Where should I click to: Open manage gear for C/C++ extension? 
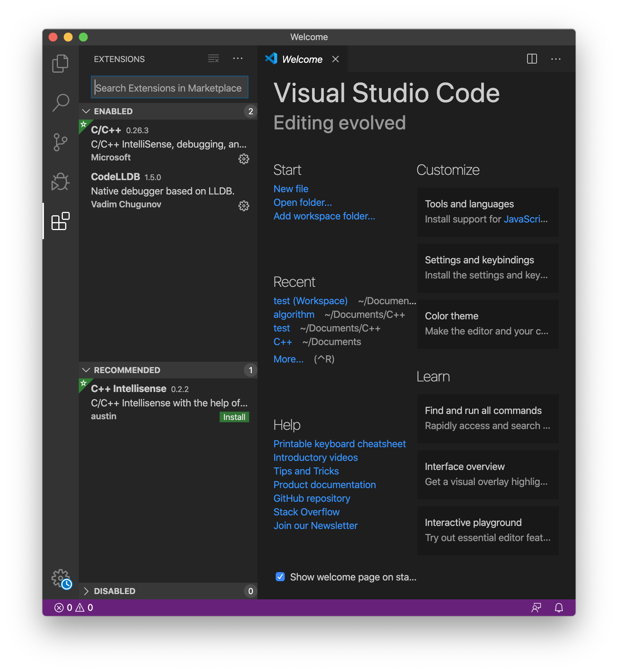[x=244, y=159]
